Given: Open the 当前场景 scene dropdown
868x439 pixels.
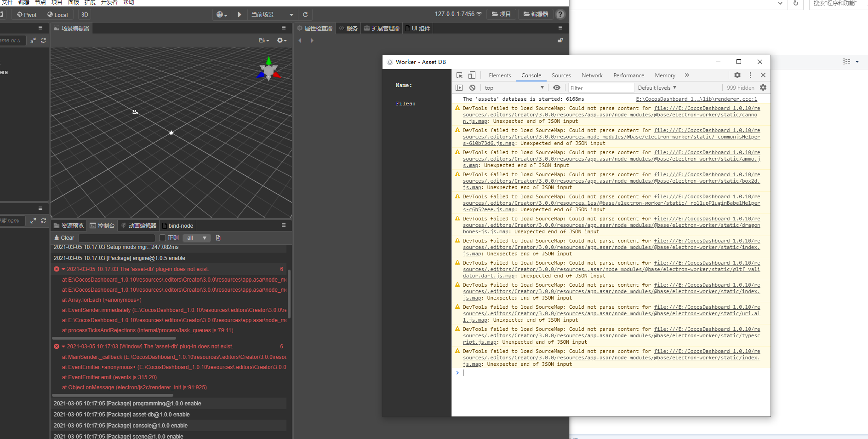Looking at the screenshot, I should pyautogui.click(x=272, y=15).
